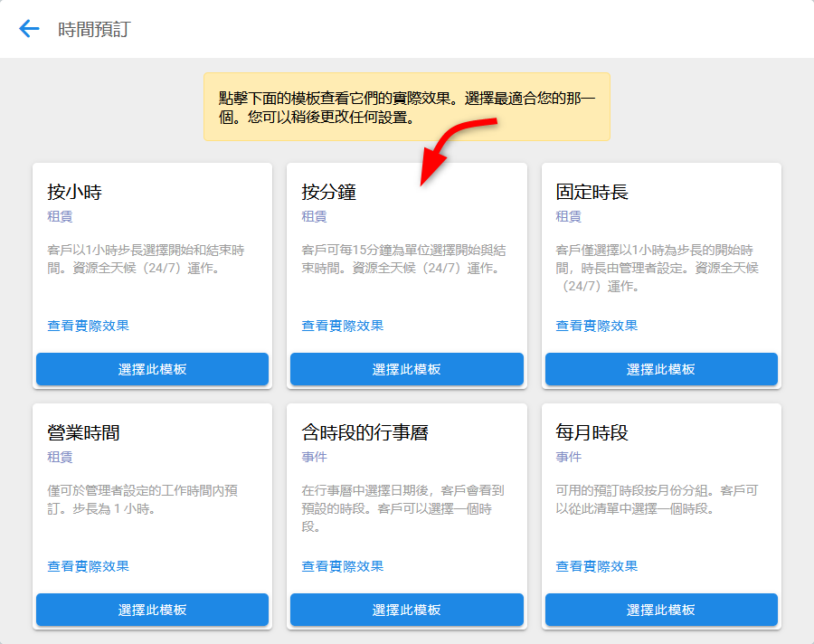Select the 按分鐘 template button
The image size is (814, 644).
click(x=406, y=369)
